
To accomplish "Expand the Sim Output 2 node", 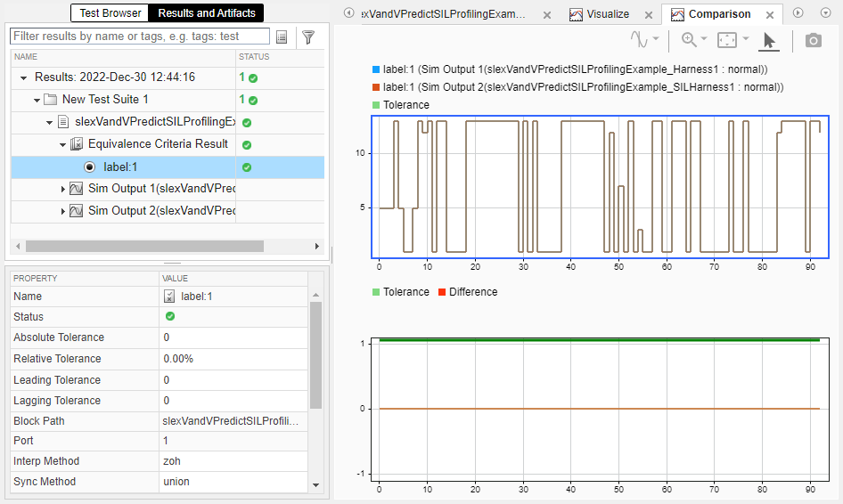I will point(63,211).
